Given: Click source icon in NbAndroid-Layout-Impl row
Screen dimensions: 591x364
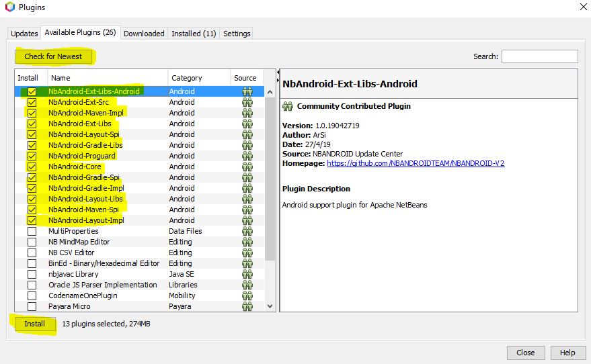Looking at the screenshot, I should pyautogui.click(x=247, y=220).
